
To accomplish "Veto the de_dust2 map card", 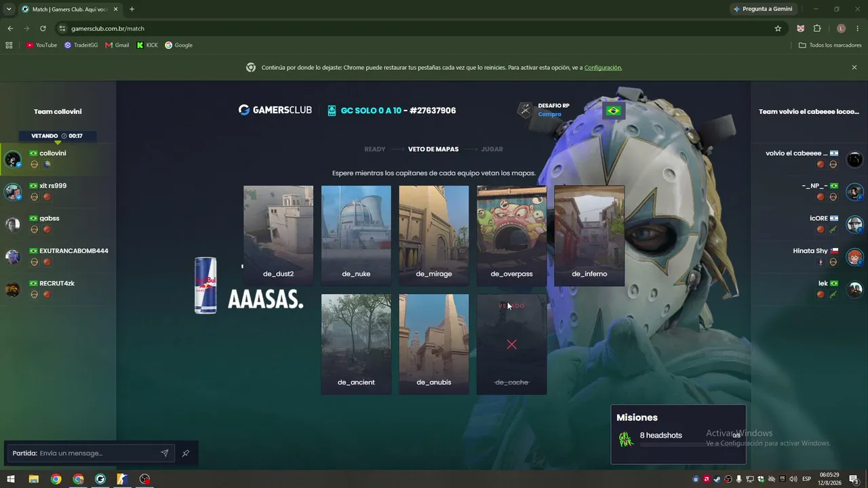I will (x=278, y=236).
